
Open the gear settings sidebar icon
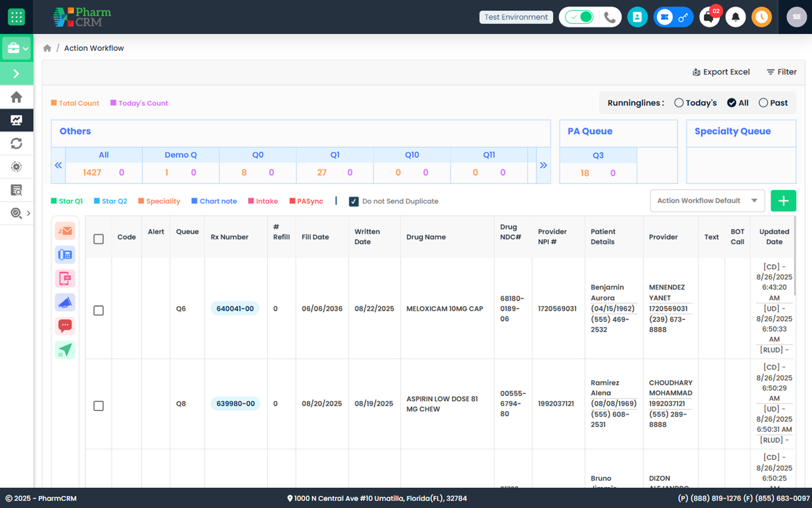click(x=16, y=167)
